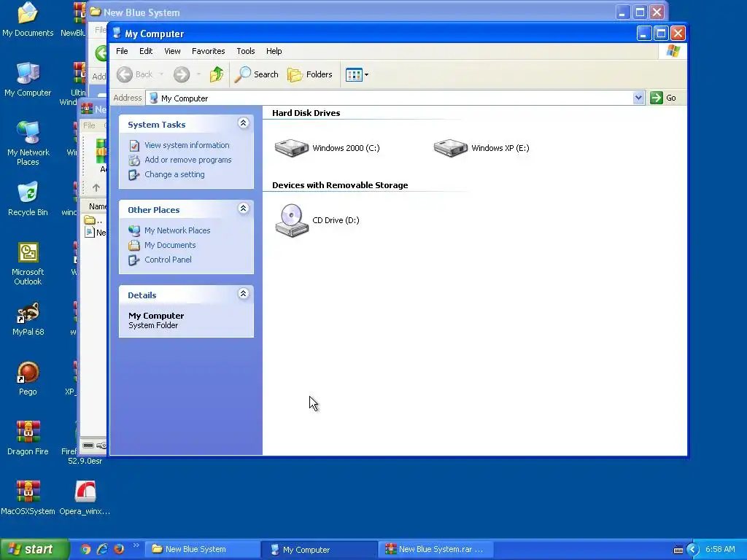The width and height of the screenshot is (747, 560).
Task: Open My Documents from Other Places
Action: pos(169,245)
